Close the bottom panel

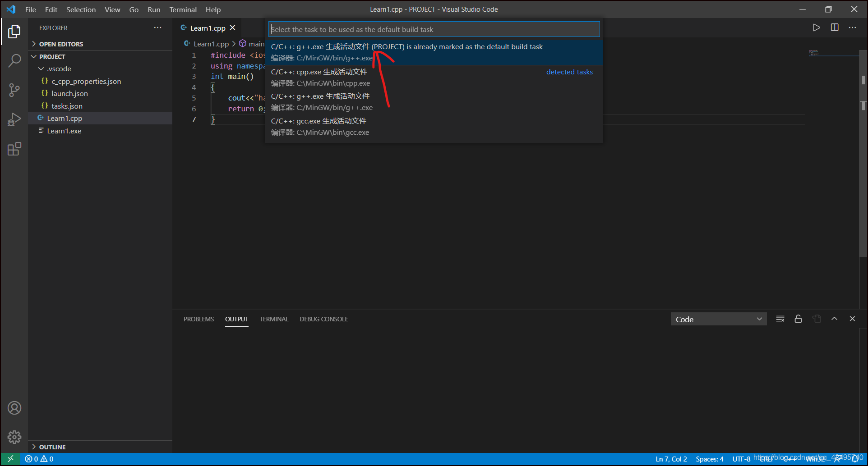tap(852, 319)
